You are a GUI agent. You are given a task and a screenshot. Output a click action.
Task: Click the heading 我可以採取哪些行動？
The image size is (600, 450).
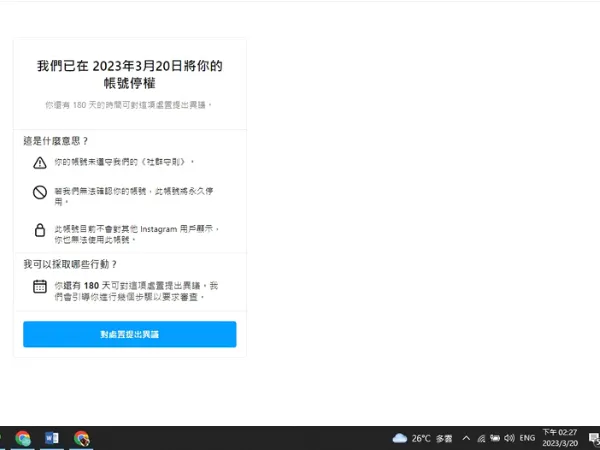point(70,264)
